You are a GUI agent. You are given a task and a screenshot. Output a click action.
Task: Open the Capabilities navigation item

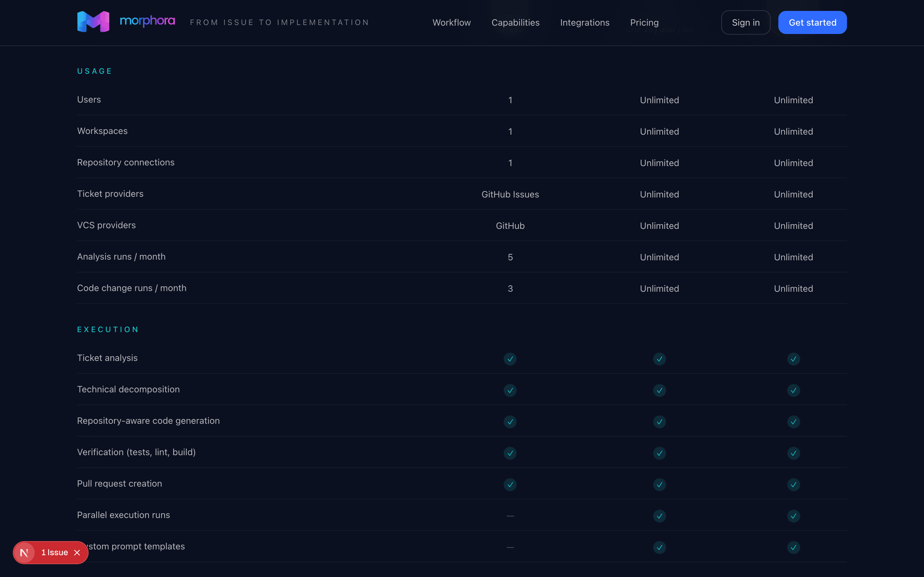coord(516,22)
